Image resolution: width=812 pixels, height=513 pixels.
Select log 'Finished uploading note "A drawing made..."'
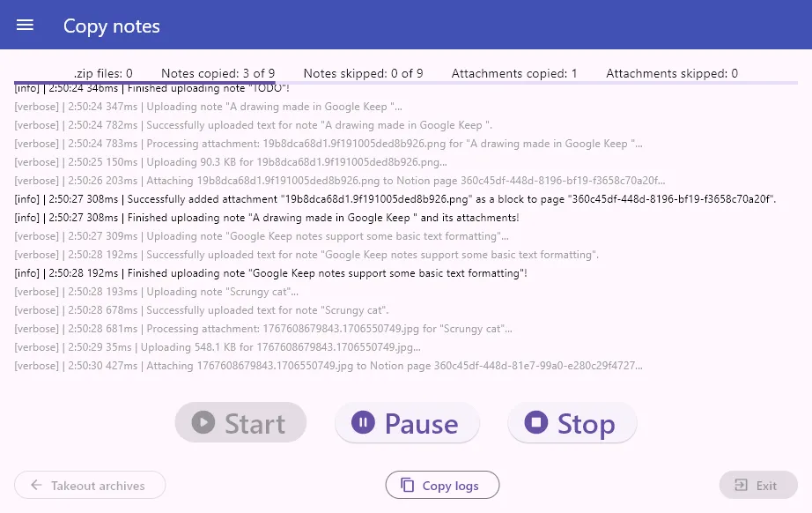[267, 218]
